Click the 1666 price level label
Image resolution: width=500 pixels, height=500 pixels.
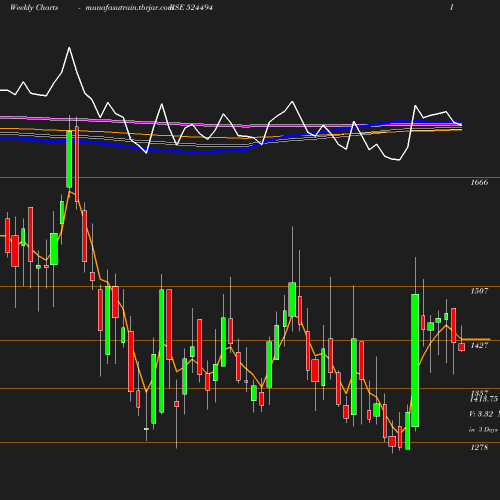coord(479,182)
